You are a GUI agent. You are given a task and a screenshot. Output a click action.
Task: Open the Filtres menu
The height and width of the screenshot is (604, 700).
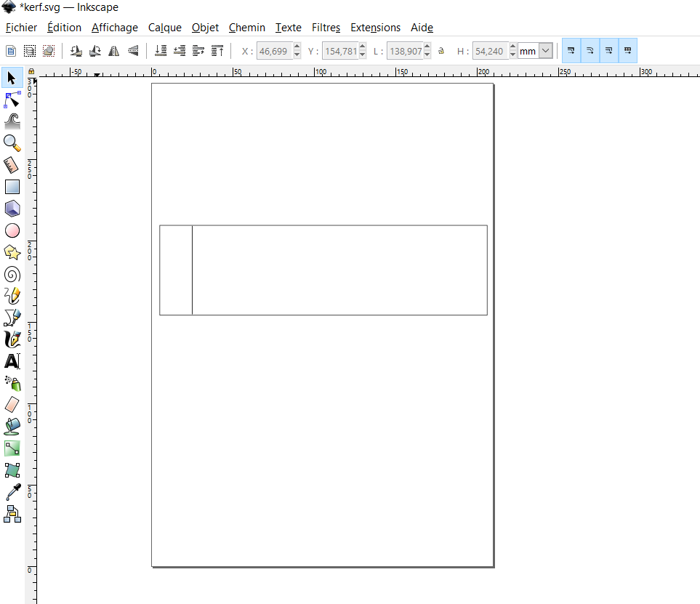click(x=326, y=28)
